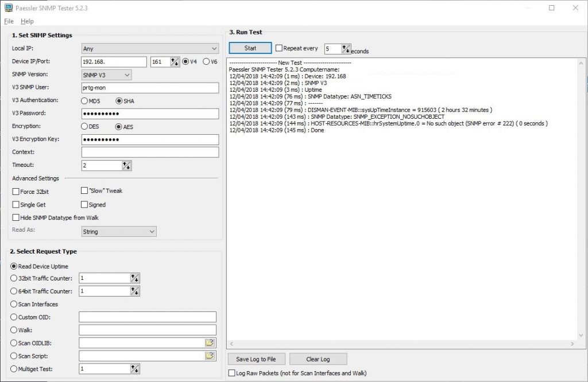Click the 64bit Traffic Counter spinner
The height and width of the screenshot is (382, 588).
coord(134,291)
